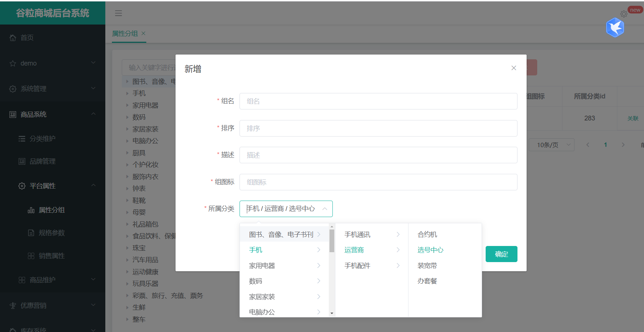Select 图书、音像、电子书刊 in the cascader

285,235
